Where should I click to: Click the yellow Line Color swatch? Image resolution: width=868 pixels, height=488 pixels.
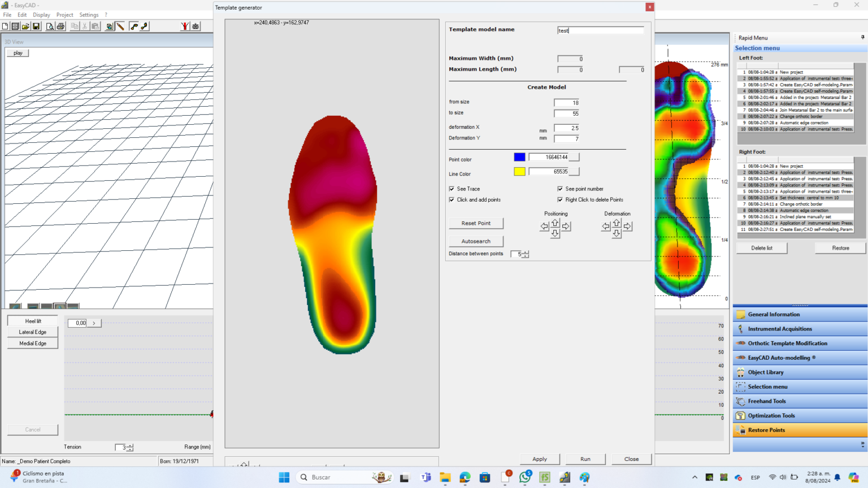519,171
